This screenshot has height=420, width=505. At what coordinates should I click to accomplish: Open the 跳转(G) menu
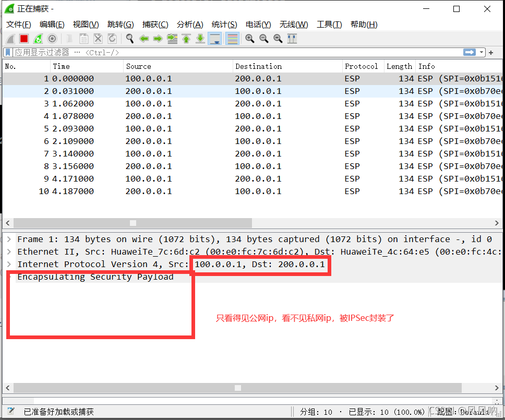pyautogui.click(x=121, y=25)
